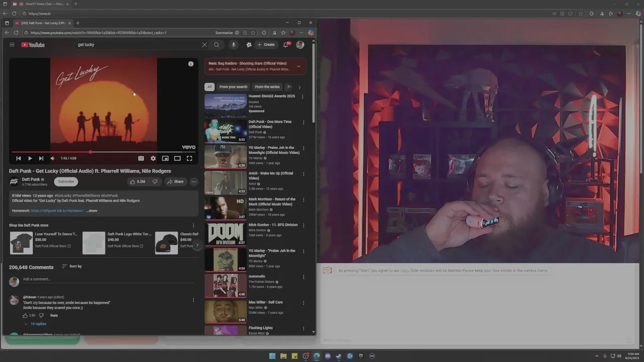The height and width of the screenshot is (362, 644).
Task: Open options menu for @fuboan comment
Action: [193, 300]
